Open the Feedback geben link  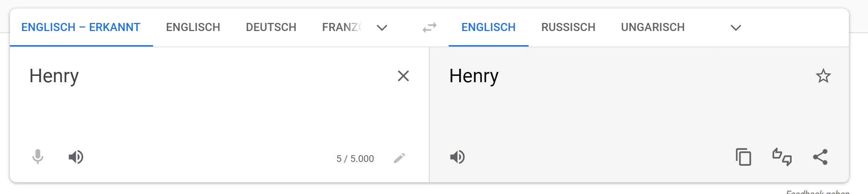(817, 192)
